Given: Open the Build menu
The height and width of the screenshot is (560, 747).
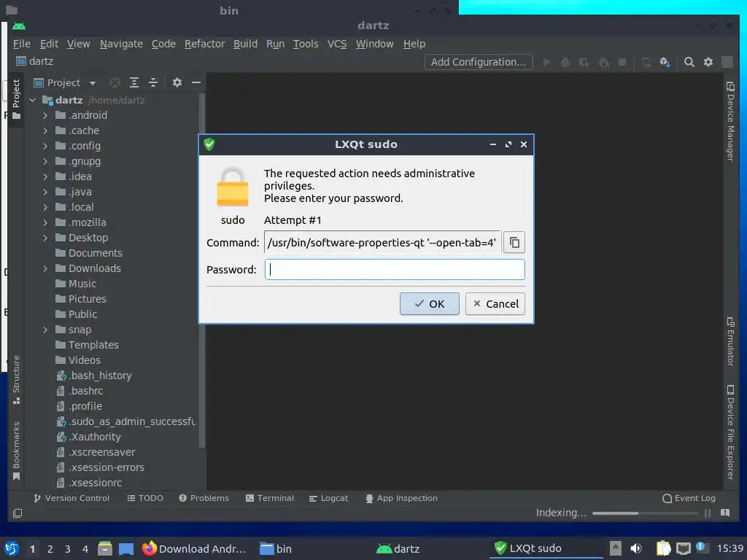Looking at the screenshot, I should [x=245, y=44].
